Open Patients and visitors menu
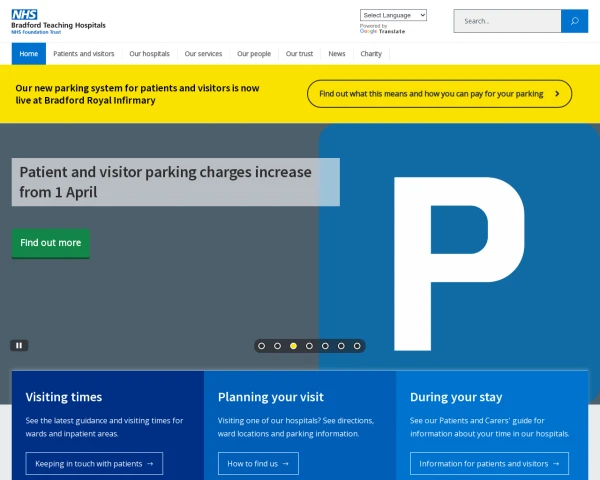Viewport: 600px width, 480px height. [x=84, y=54]
